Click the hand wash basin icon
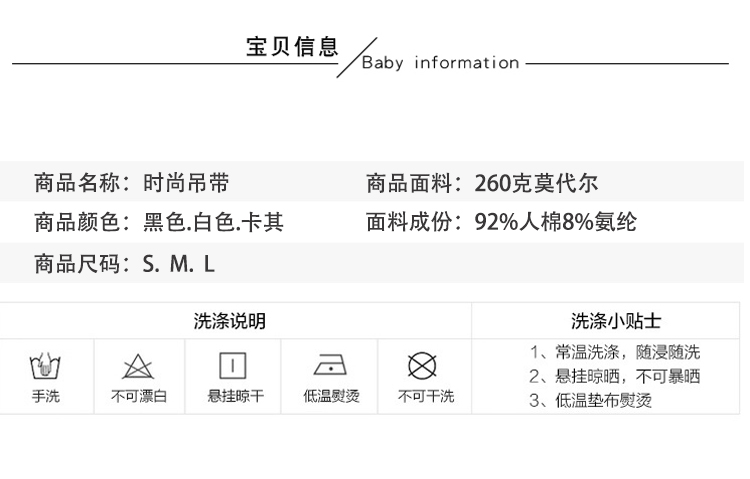The width and height of the screenshot is (750, 479). coord(45,365)
